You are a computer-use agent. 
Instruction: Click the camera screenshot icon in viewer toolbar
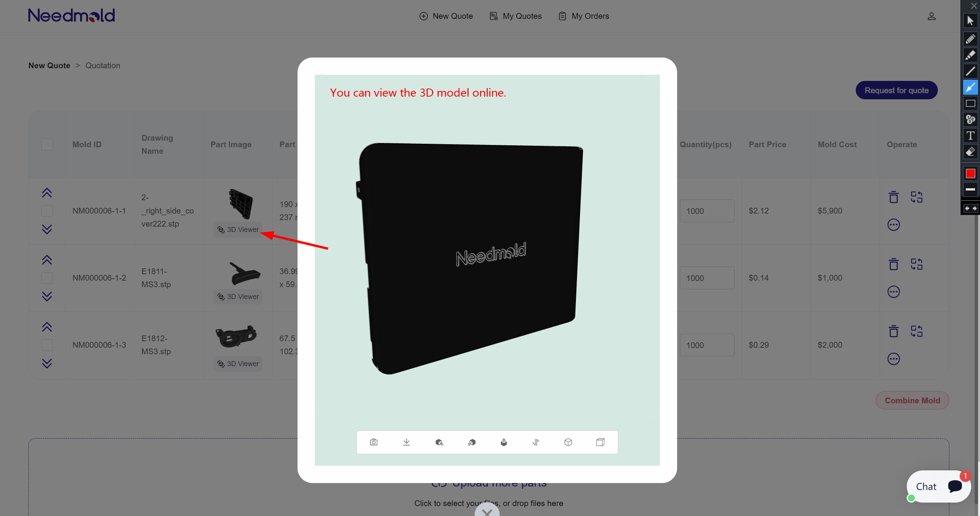coord(374,442)
